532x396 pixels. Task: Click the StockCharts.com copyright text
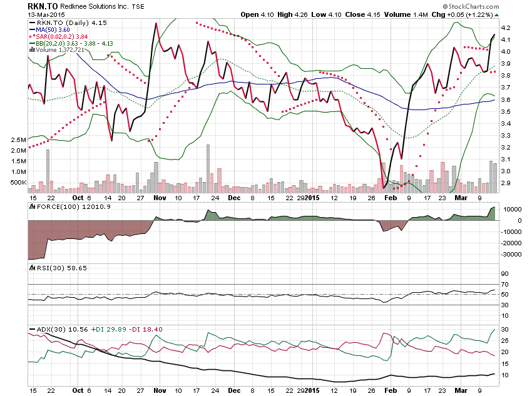pos(471,6)
